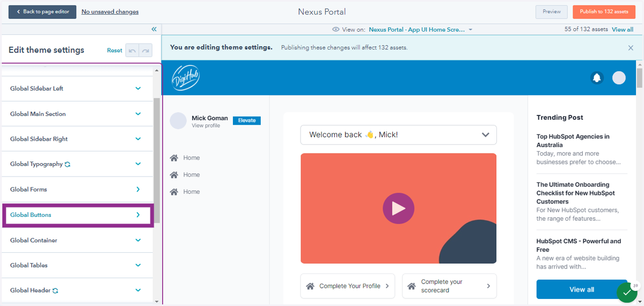Expand Global Main Section settings
644x306 pixels.
(77, 114)
